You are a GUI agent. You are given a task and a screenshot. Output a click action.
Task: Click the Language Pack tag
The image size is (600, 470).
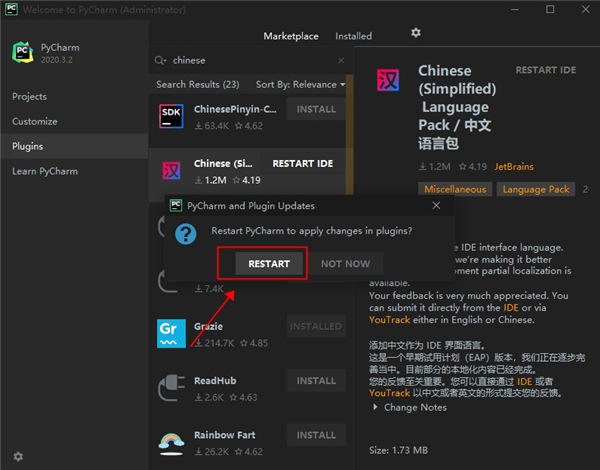tap(536, 189)
